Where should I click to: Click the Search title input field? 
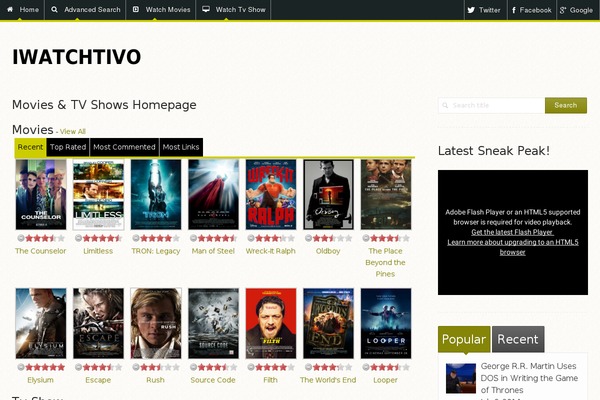[491, 105]
